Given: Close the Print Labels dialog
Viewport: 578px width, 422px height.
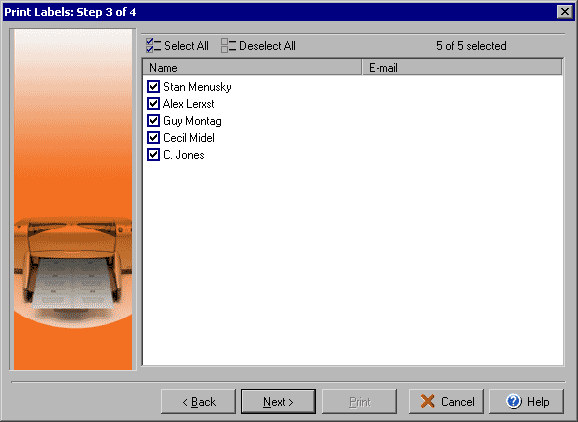Looking at the screenshot, I should 565,12.
